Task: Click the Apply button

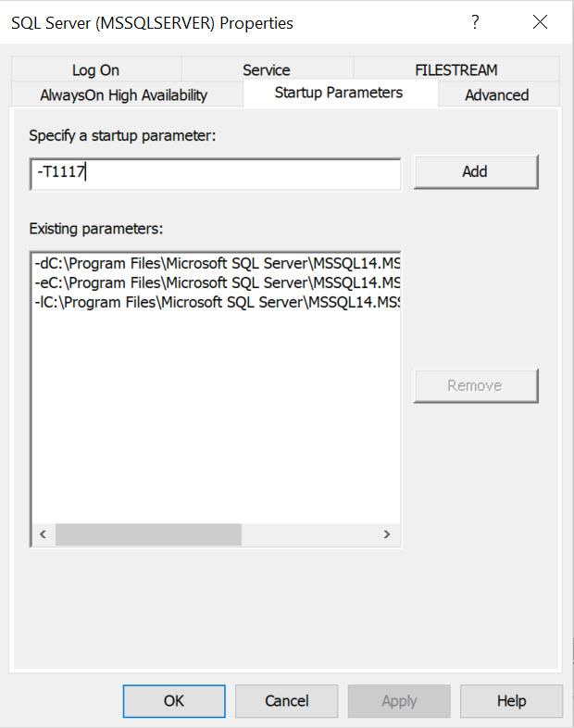Action: click(x=399, y=701)
